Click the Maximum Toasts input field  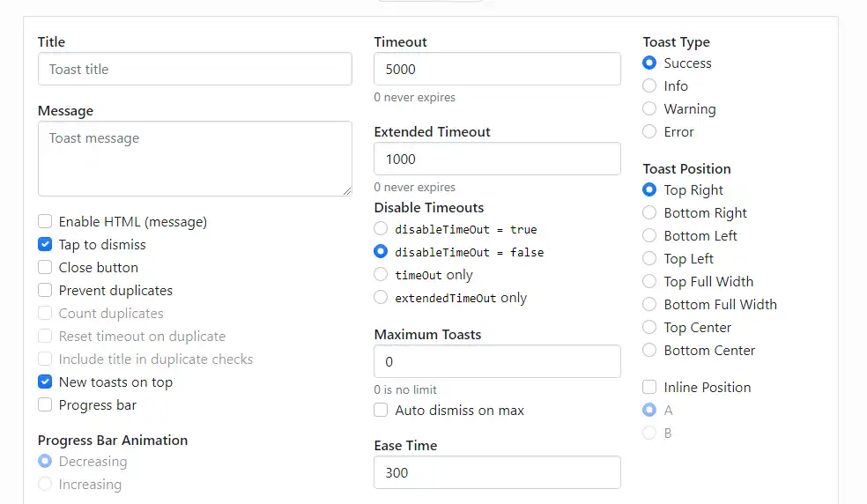click(x=497, y=362)
